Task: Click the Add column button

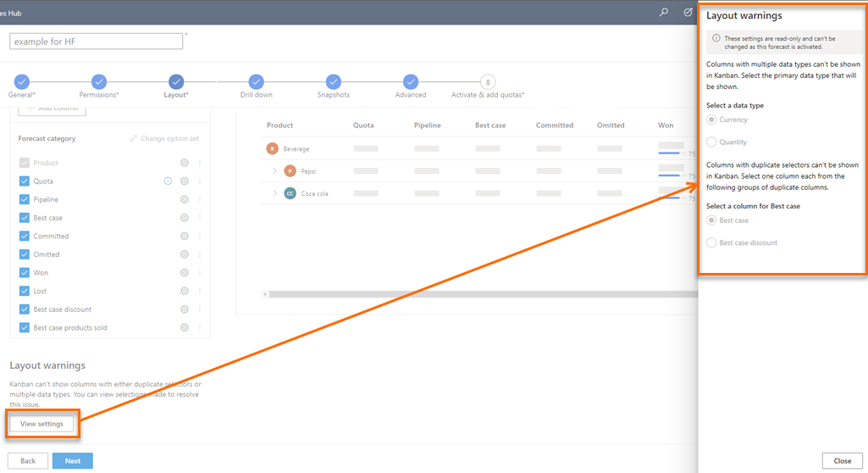Action: coord(52,109)
